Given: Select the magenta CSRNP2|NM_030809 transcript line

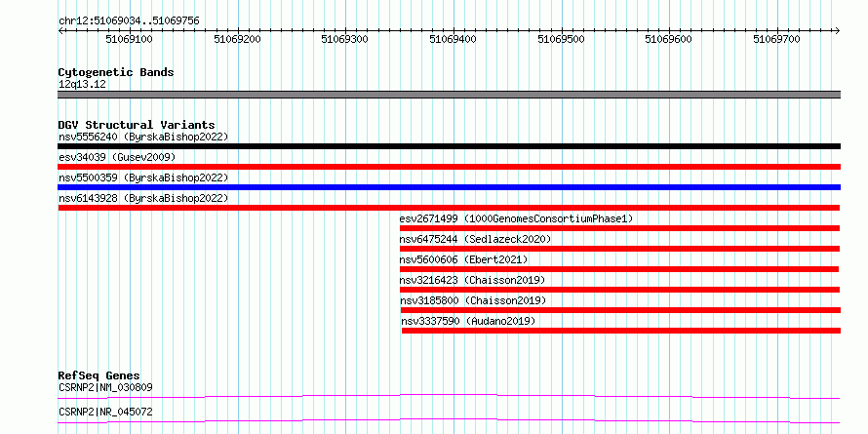Looking at the screenshot, I should click(449, 396).
